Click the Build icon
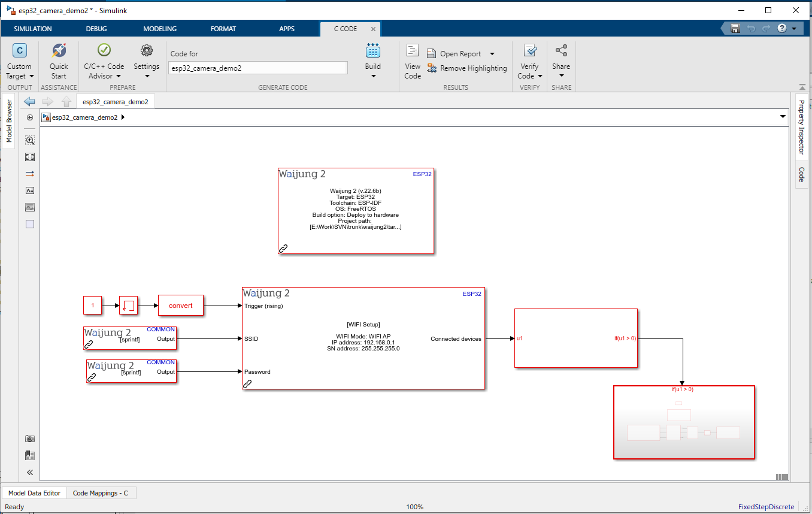The height and width of the screenshot is (514, 812). tap(373, 51)
